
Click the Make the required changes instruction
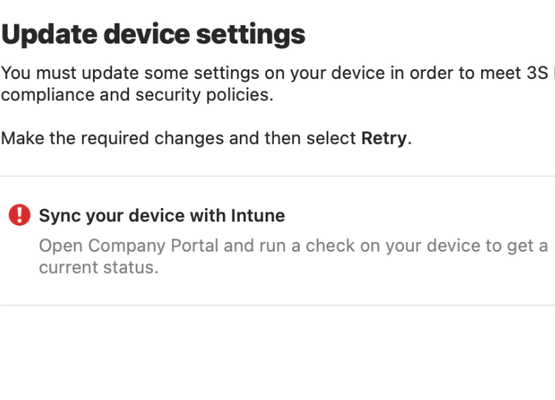pyautogui.click(x=206, y=138)
